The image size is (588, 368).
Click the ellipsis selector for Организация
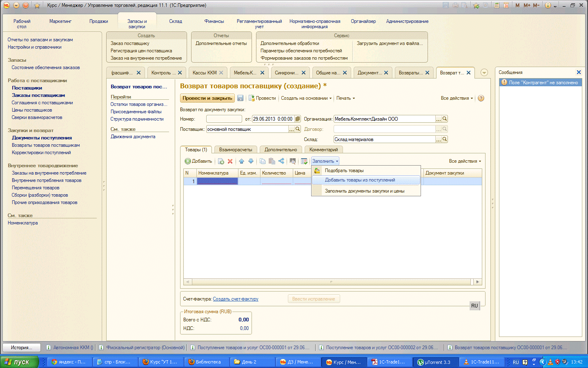click(439, 119)
